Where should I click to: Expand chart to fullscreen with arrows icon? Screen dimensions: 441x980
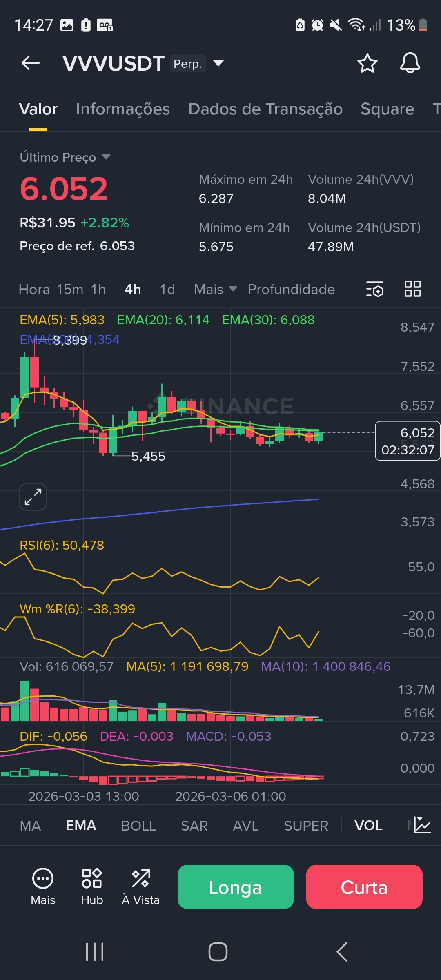point(33,497)
